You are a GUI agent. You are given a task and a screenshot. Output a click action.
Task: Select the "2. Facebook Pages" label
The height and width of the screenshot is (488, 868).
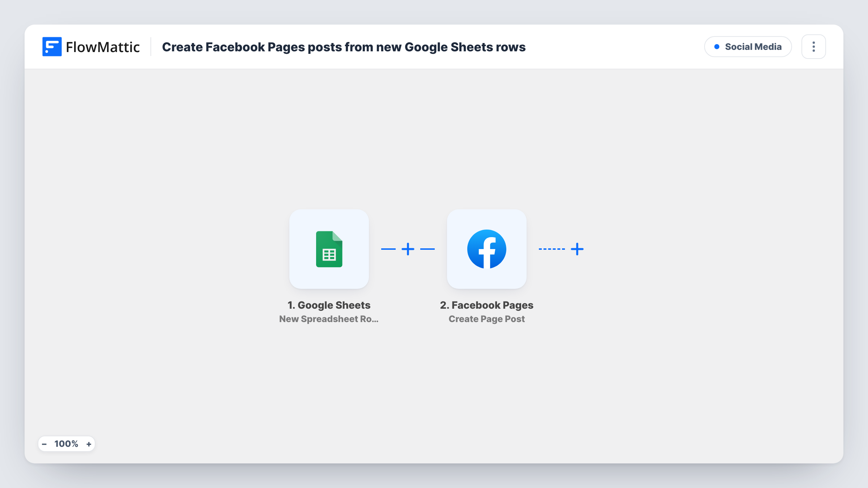[487, 305]
